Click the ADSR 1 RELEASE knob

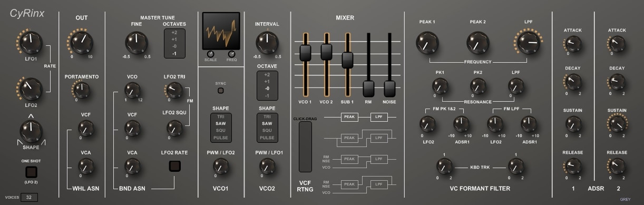573,167
